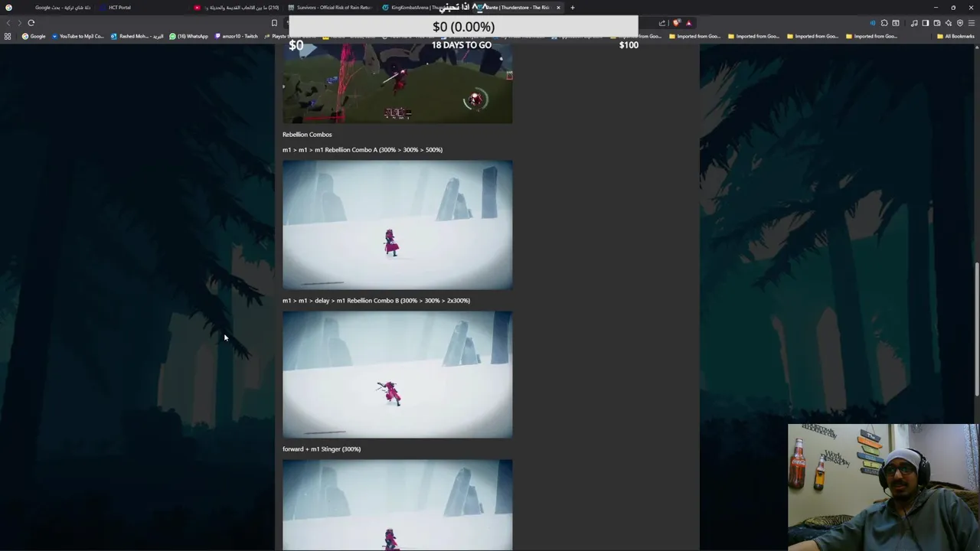Image resolution: width=980 pixels, height=551 pixels.
Task: Click the '$100' goal amount
Action: pyautogui.click(x=629, y=45)
